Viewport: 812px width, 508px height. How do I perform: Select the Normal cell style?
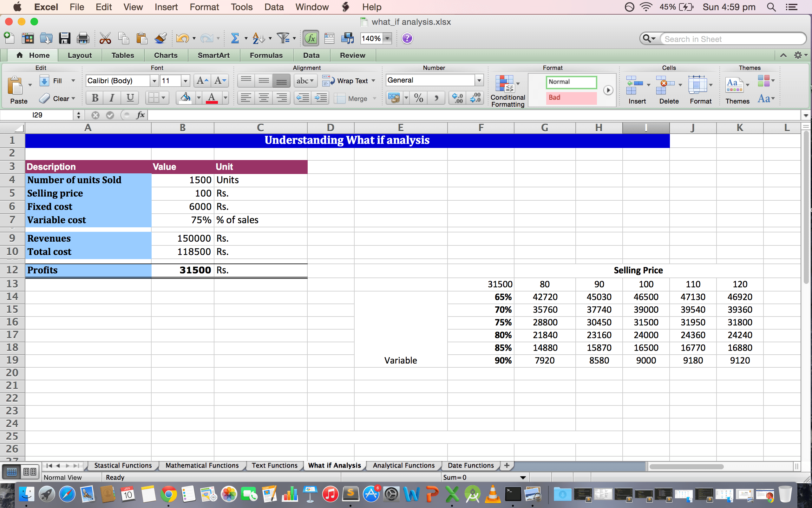coord(571,82)
